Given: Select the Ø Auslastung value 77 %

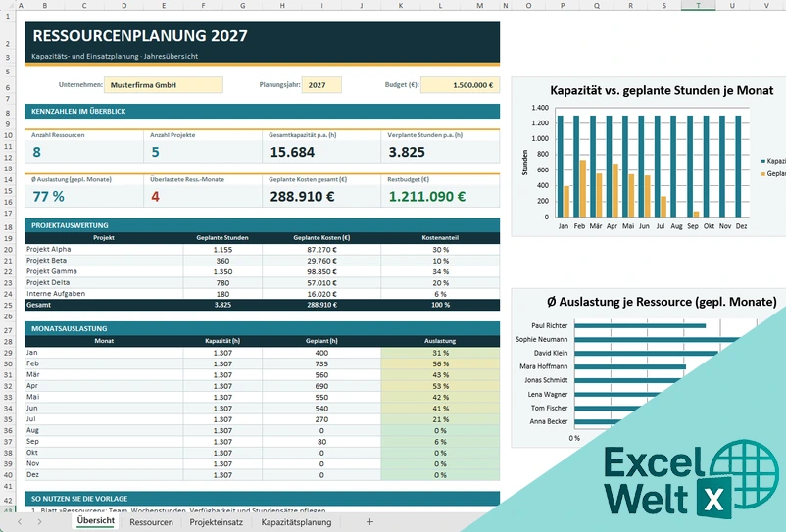Looking at the screenshot, I should (49, 197).
